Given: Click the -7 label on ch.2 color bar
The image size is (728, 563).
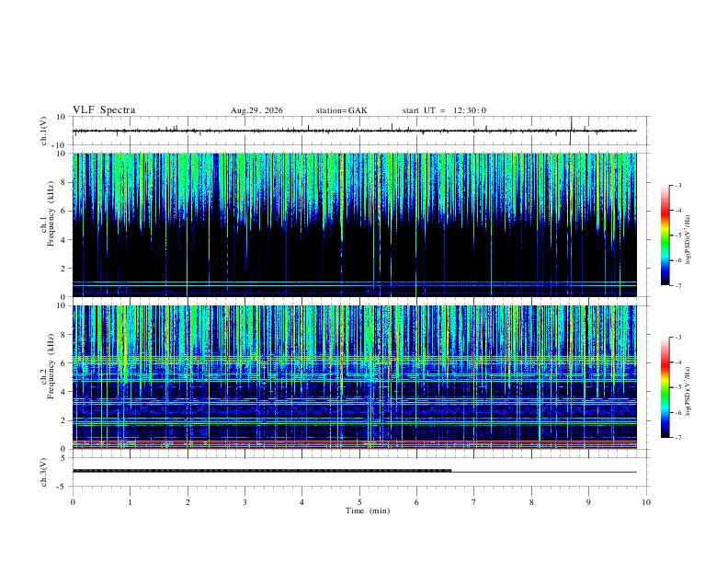Looking at the screenshot, I should pyautogui.click(x=677, y=438).
